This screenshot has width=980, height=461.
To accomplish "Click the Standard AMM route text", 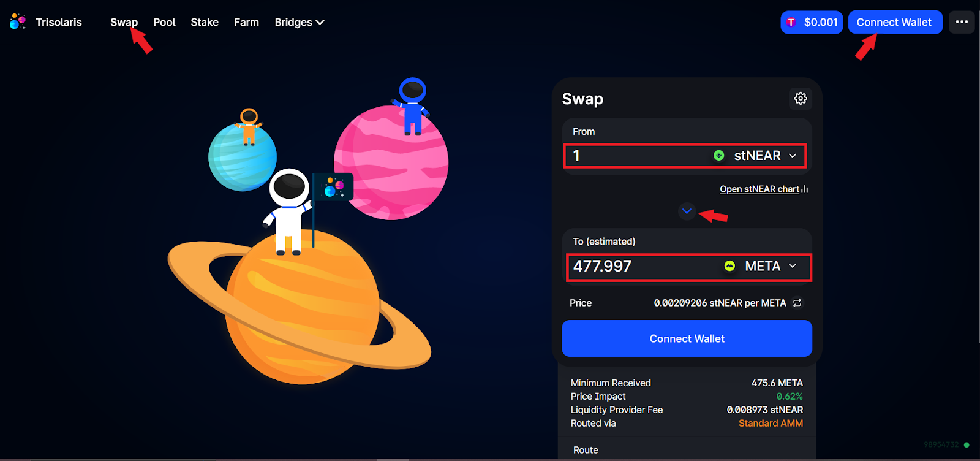I will (x=771, y=423).
